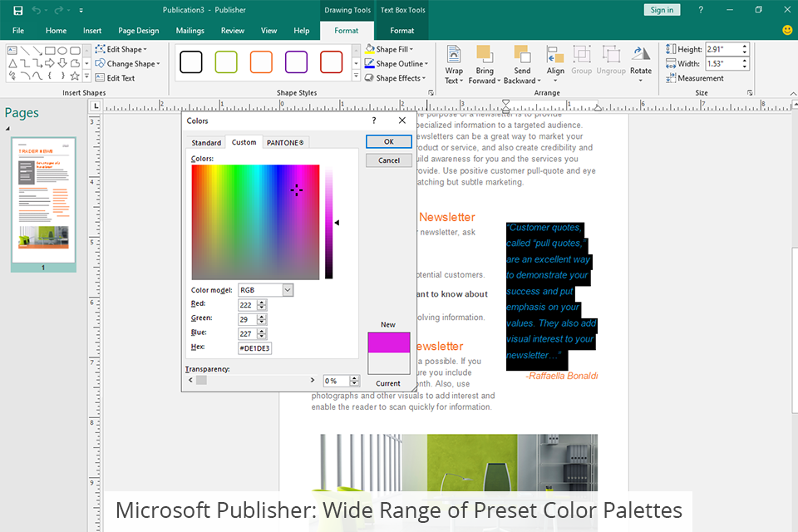Click OK in the Colors dialog
The width and height of the screenshot is (798, 532).
pos(389,141)
